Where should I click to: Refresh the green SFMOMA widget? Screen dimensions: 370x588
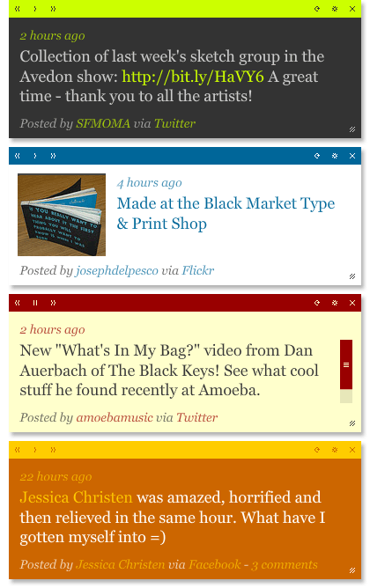click(x=317, y=9)
